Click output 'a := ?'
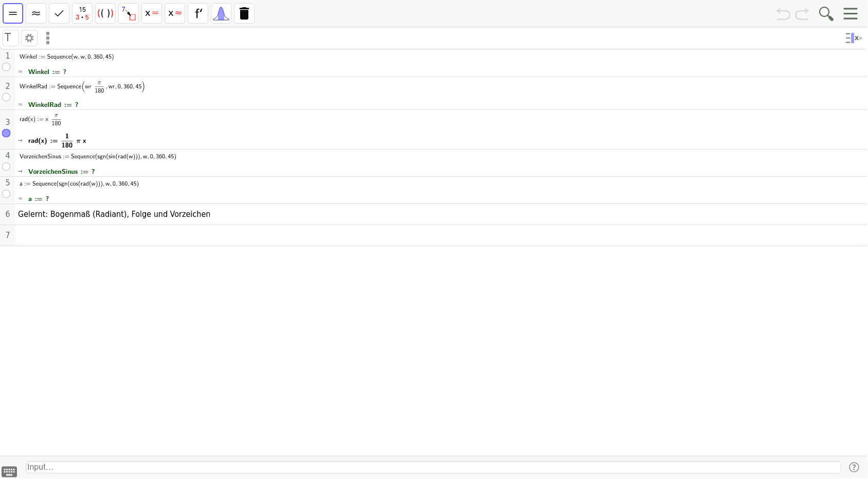Viewport: 868px width, 479px height. coord(39,199)
